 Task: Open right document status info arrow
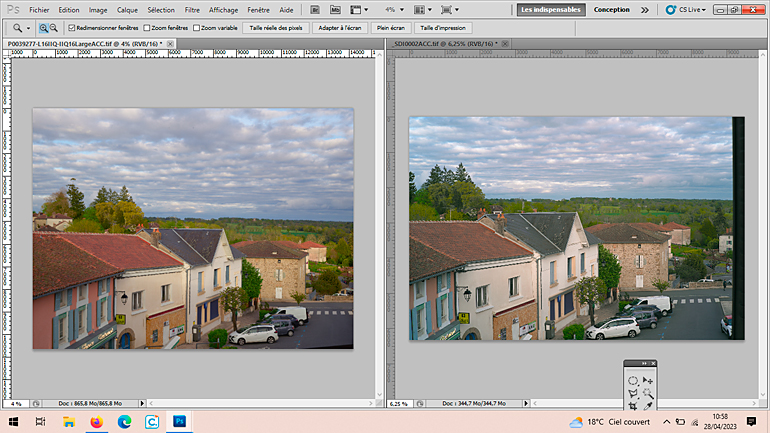526,404
